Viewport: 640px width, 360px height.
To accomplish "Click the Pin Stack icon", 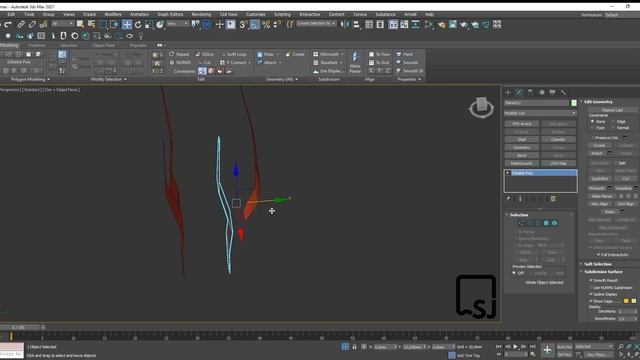I will (x=508, y=199).
